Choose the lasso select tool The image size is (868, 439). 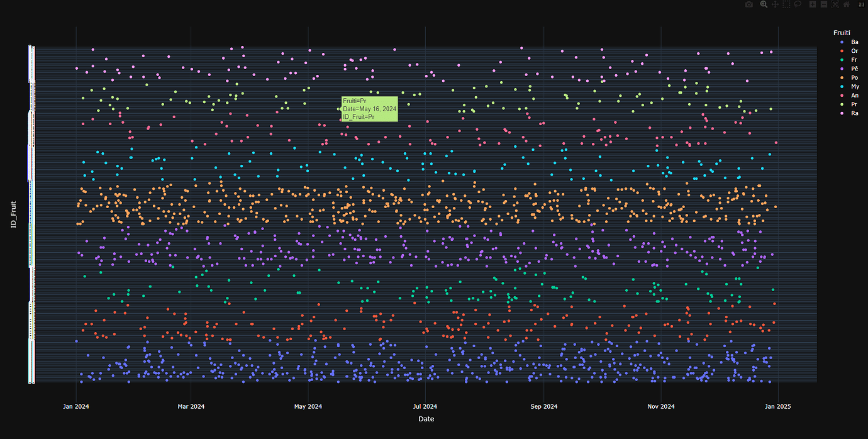tap(798, 4)
